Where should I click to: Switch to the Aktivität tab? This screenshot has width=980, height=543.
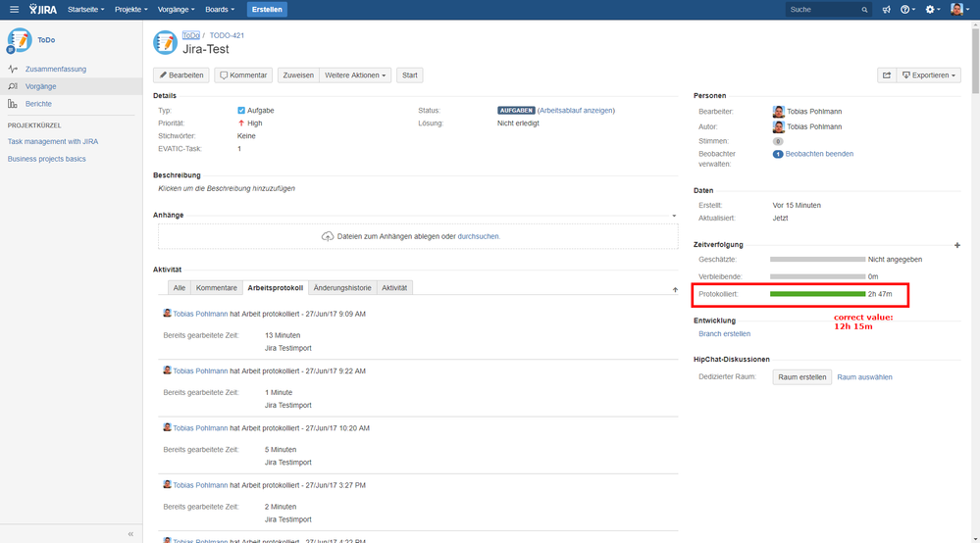(x=394, y=288)
